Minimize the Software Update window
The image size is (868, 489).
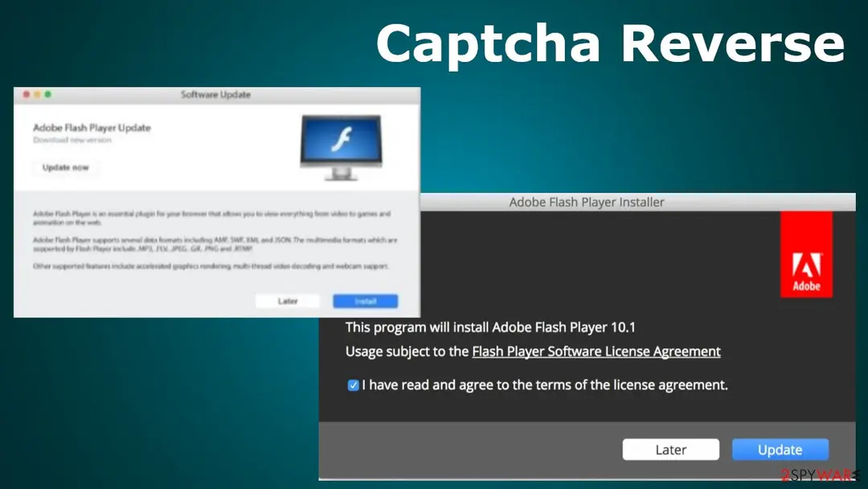[x=37, y=94]
